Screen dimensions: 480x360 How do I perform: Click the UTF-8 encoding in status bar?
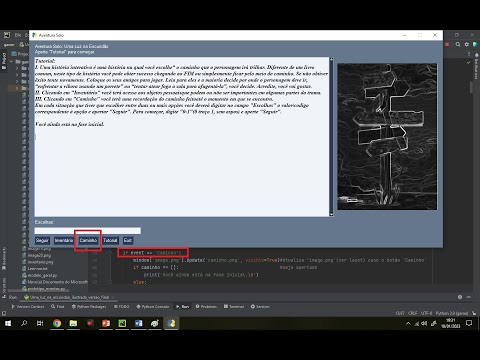(x=426, y=313)
